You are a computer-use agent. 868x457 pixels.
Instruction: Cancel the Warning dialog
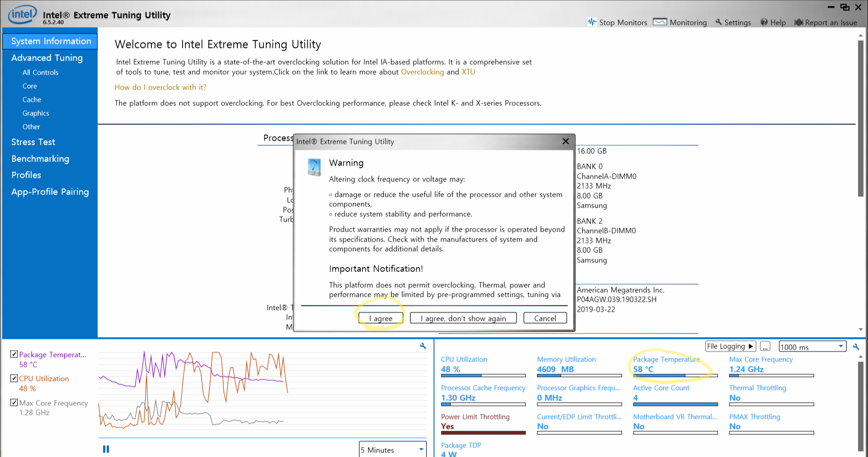(545, 318)
